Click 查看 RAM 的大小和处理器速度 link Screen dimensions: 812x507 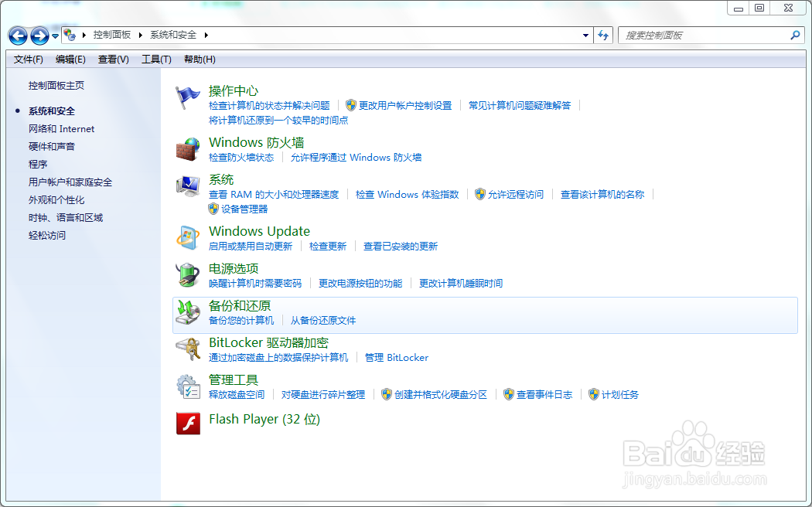(274, 195)
